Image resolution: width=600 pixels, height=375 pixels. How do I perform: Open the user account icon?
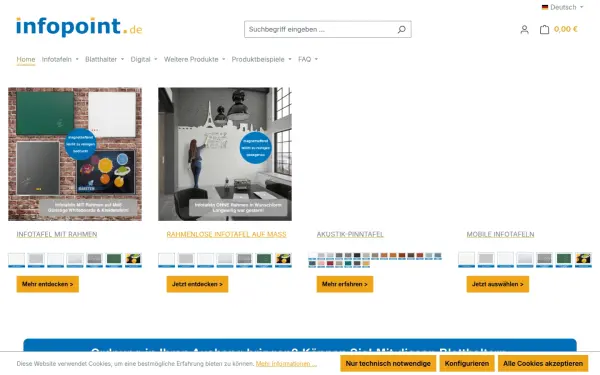pos(524,29)
